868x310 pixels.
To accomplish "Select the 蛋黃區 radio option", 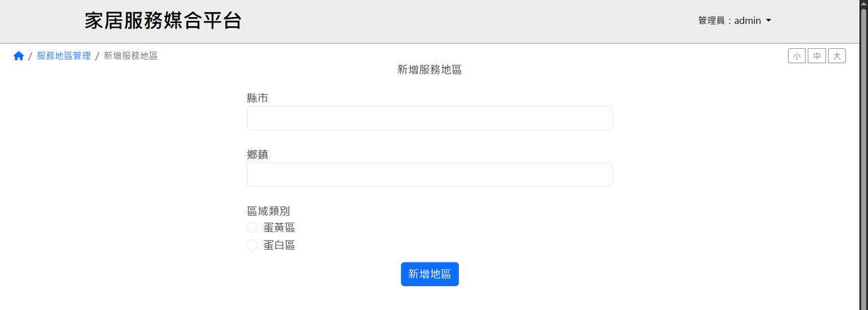I will tap(252, 227).
